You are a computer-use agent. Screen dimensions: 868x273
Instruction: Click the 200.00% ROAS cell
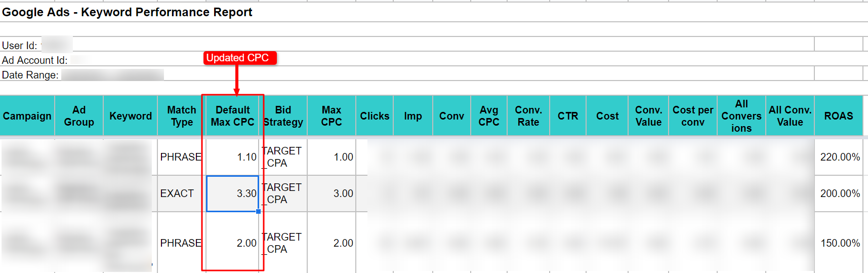pyautogui.click(x=839, y=193)
